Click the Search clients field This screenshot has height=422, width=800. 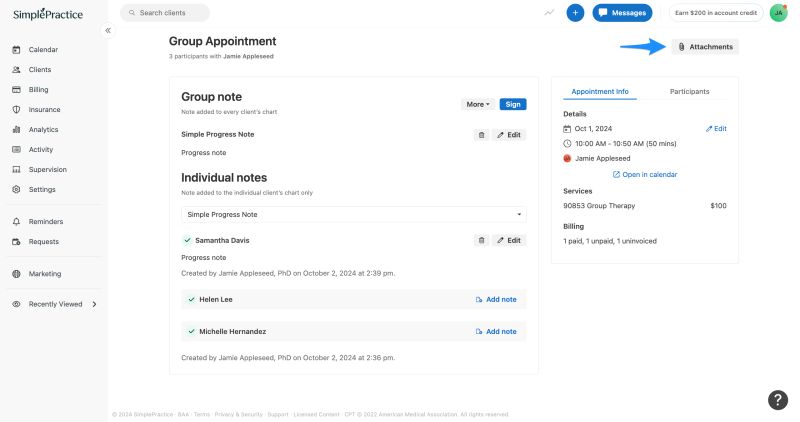point(165,13)
